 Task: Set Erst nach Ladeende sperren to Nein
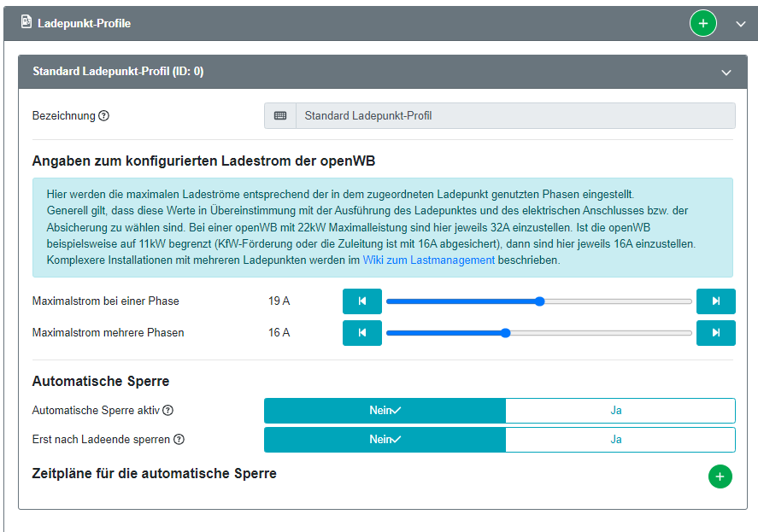[x=385, y=439]
